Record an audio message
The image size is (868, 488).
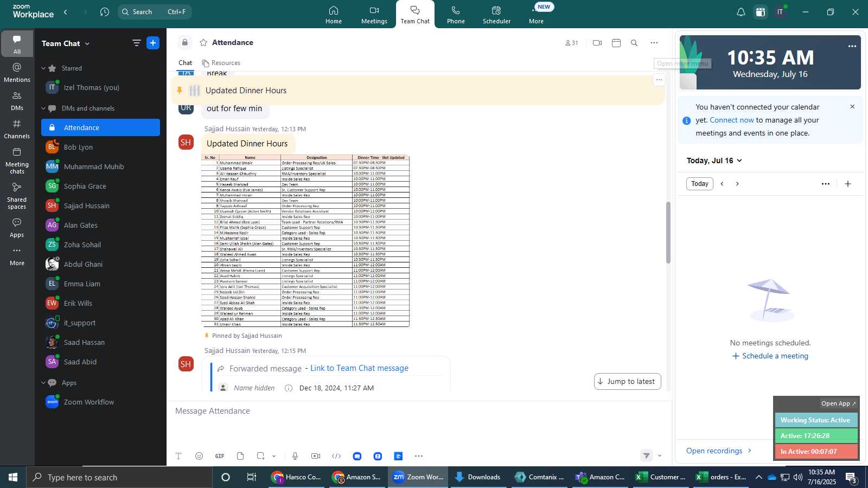(295, 456)
